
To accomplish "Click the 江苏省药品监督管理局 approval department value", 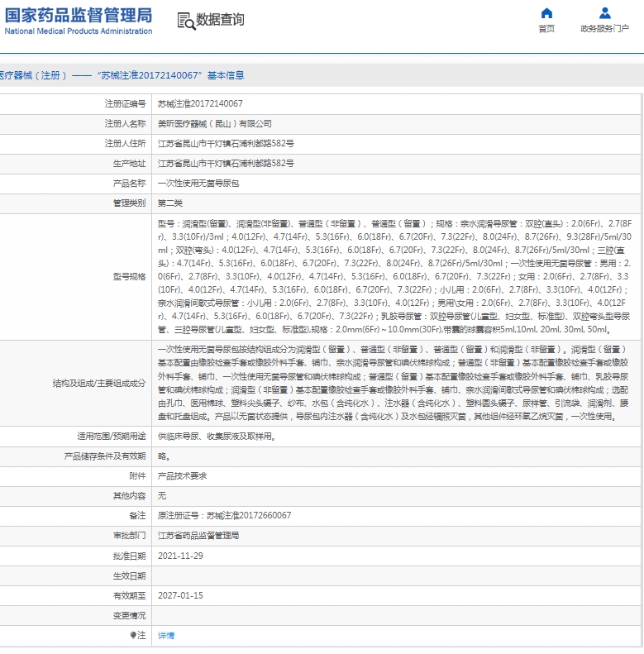I will [x=198, y=535].
